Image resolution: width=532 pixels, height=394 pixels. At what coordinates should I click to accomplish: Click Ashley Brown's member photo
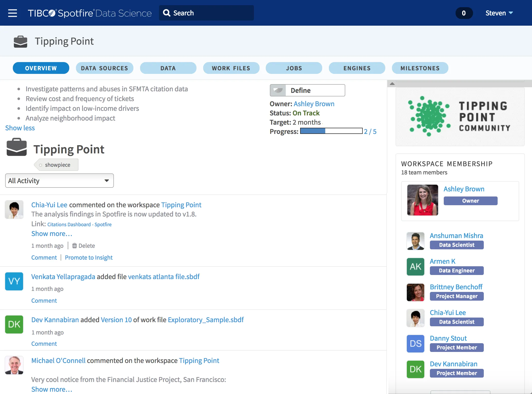[x=423, y=200]
